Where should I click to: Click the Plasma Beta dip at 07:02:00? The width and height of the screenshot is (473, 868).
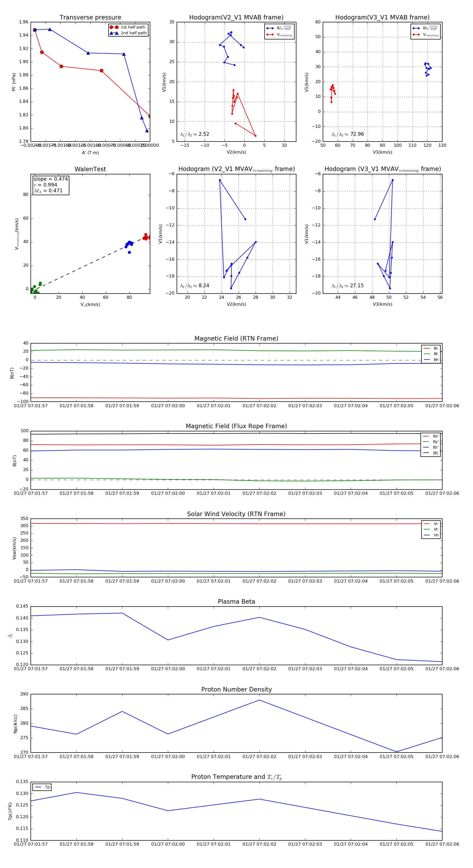[168, 640]
